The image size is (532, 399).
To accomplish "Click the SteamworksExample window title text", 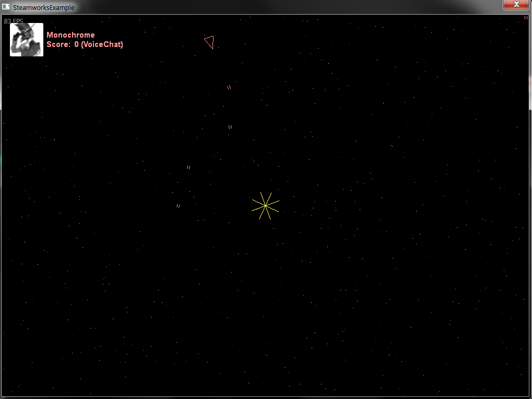I will [x=43, y=7].
